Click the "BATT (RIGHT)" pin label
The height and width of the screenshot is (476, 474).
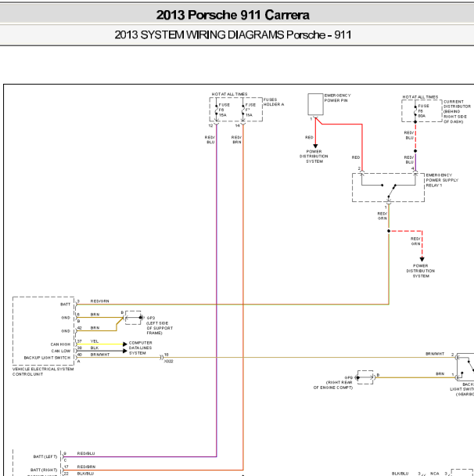tap(44, 470)
